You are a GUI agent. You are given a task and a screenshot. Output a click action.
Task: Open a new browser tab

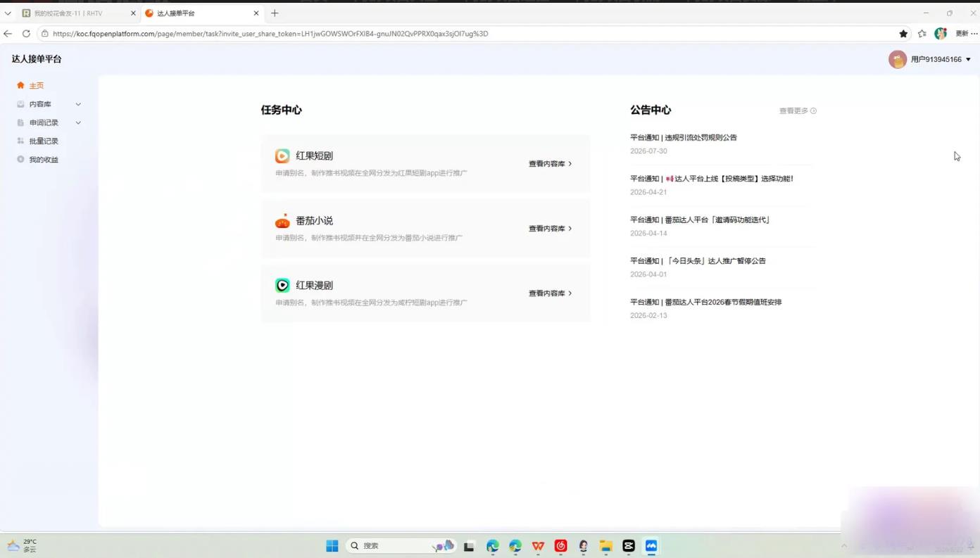[x=275, y=13]
